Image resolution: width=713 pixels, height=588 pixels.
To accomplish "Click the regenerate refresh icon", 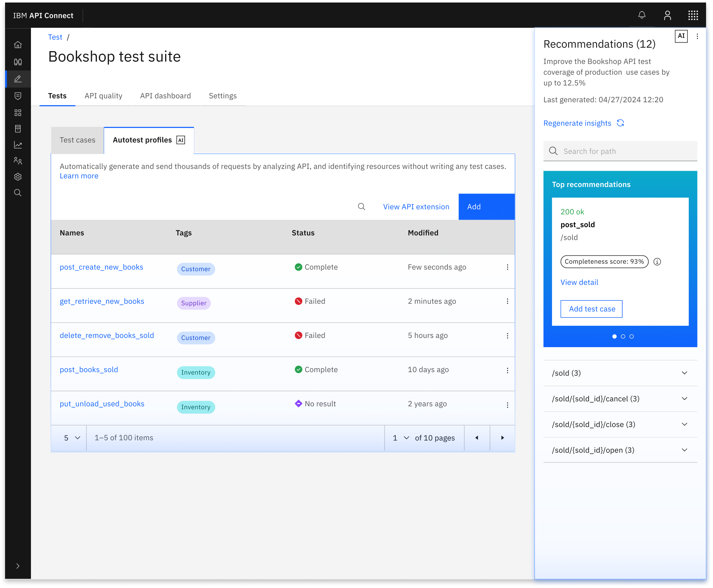I will point(620,123).
